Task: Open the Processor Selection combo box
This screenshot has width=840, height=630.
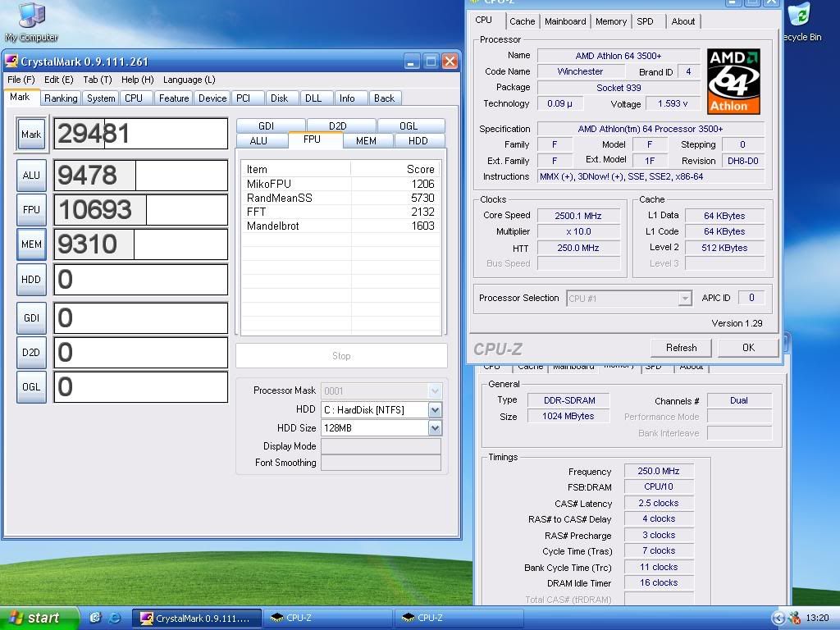Action: pos(685,299)
